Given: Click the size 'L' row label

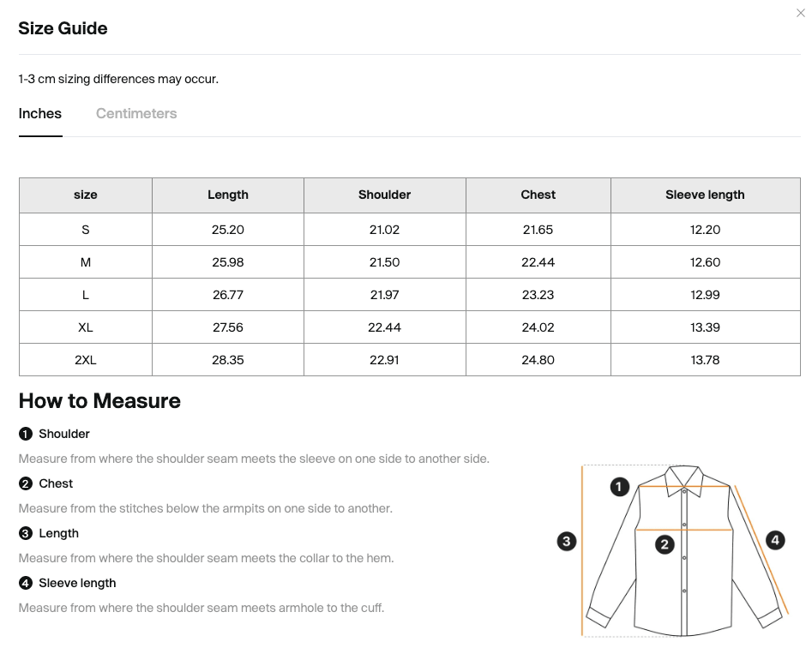Looking at the screenshot, I should (x=86, y=295).
